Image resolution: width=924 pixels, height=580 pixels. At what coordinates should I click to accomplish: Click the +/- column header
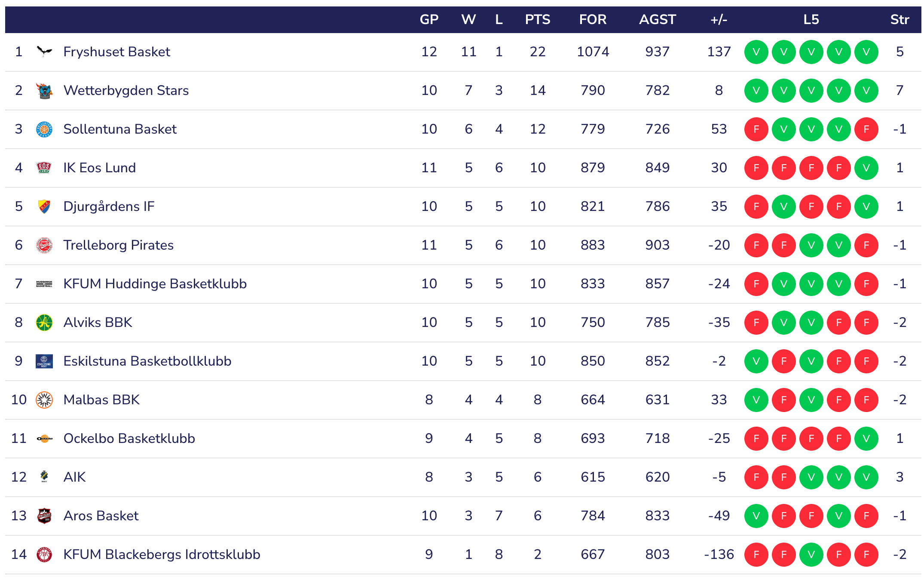point(719,20)
